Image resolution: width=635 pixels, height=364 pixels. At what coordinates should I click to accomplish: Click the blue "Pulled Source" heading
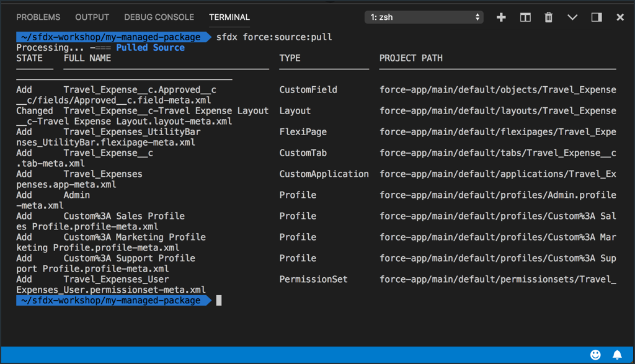[x=150, y=48]
